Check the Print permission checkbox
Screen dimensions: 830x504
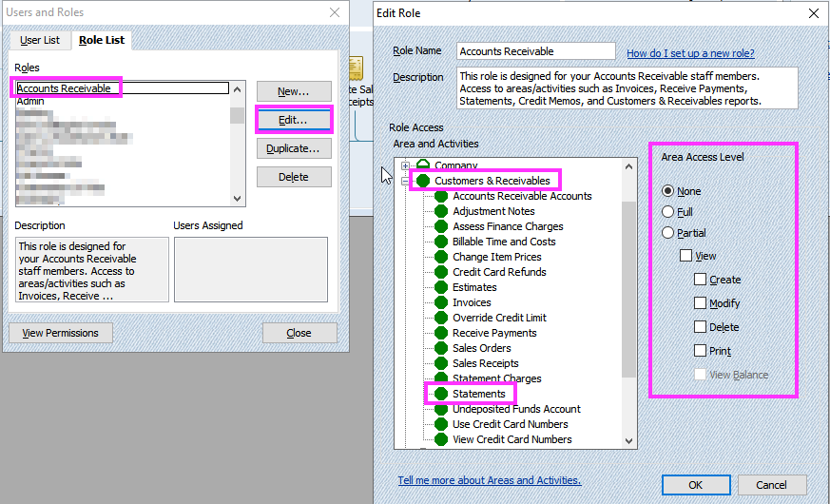click(x=701, y=351)
